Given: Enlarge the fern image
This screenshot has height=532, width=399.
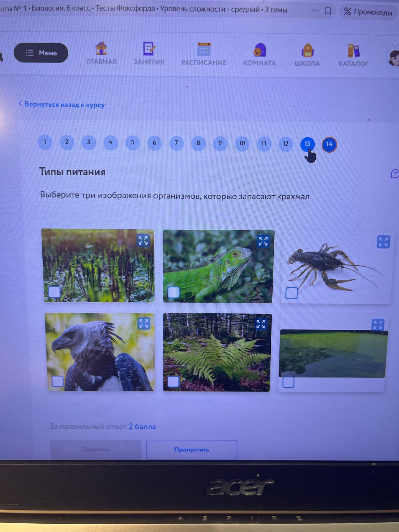Looking at the screenshot, I should coord(261,324).
